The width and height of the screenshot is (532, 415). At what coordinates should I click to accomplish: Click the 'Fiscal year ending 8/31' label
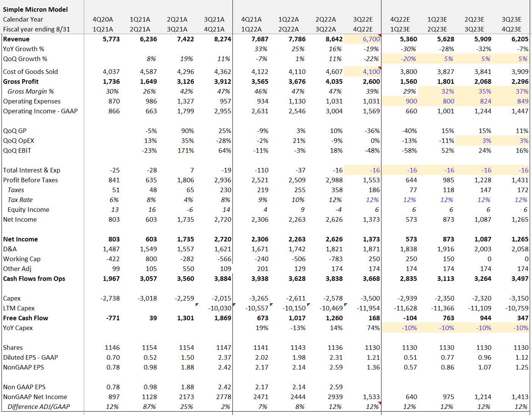36,29
